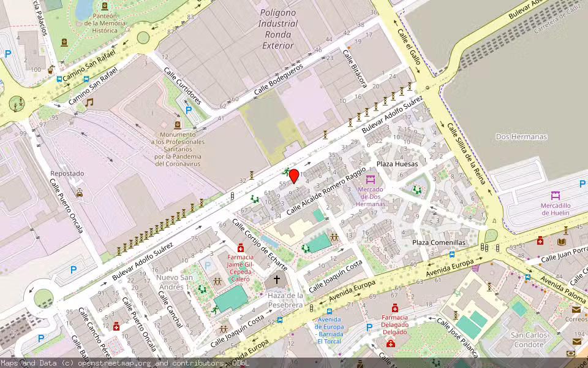Click the parking icon beside Calle Curtidores
Image resolution: width=588 pixels, height=368 pixels.
pyautogui.click(x=189, y=110)
